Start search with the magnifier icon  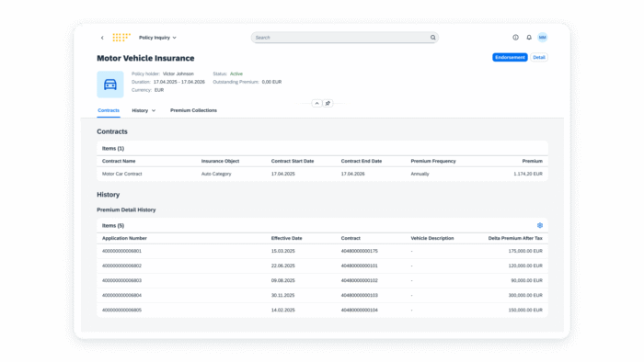433,38
